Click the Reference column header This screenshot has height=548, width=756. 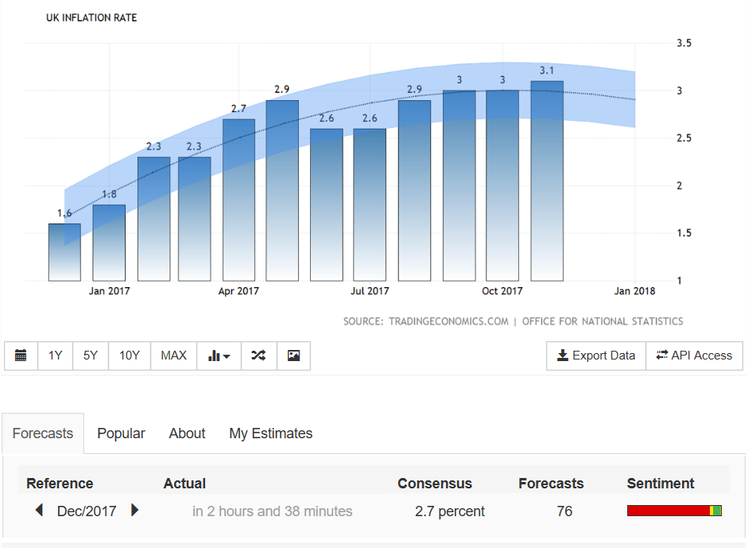point(60,484)
